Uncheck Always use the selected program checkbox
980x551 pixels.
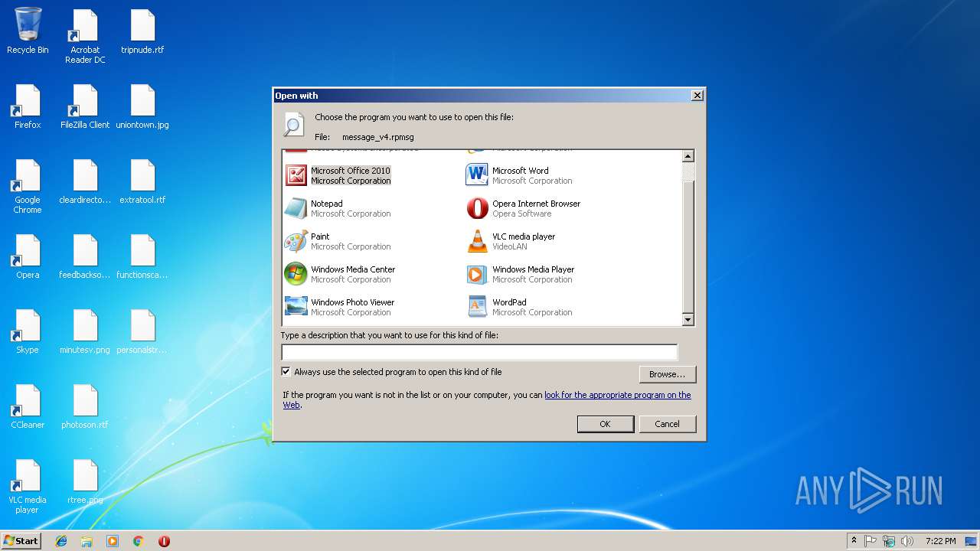pos(286,372)
